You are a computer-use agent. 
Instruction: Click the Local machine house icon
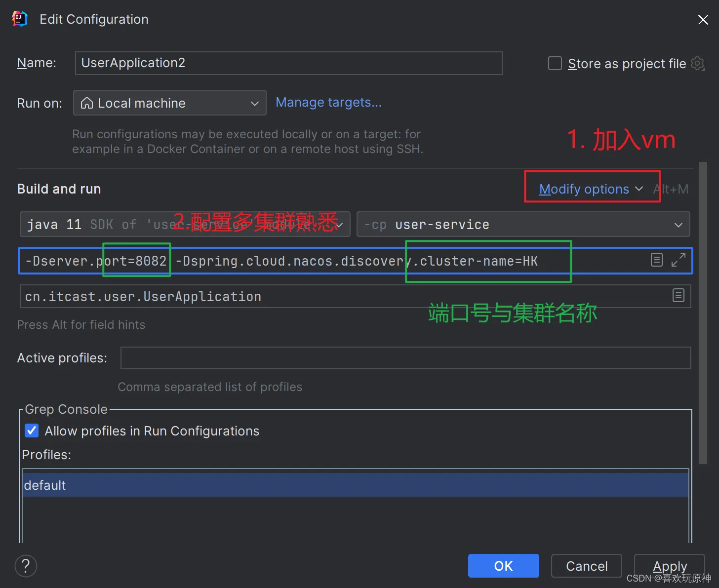coord(87,103)
